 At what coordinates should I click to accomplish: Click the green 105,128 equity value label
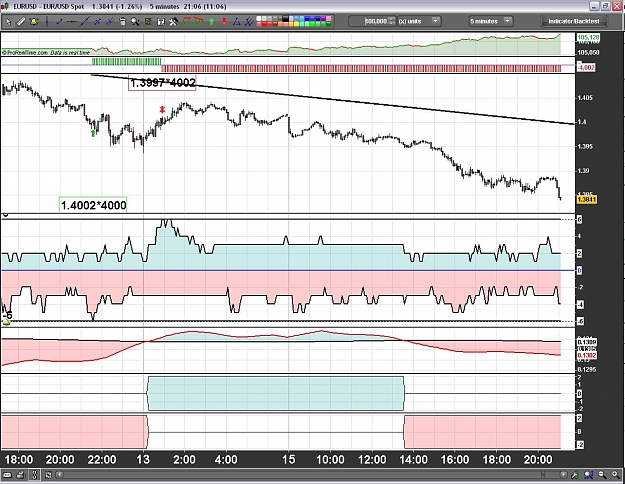click(588, 37)
